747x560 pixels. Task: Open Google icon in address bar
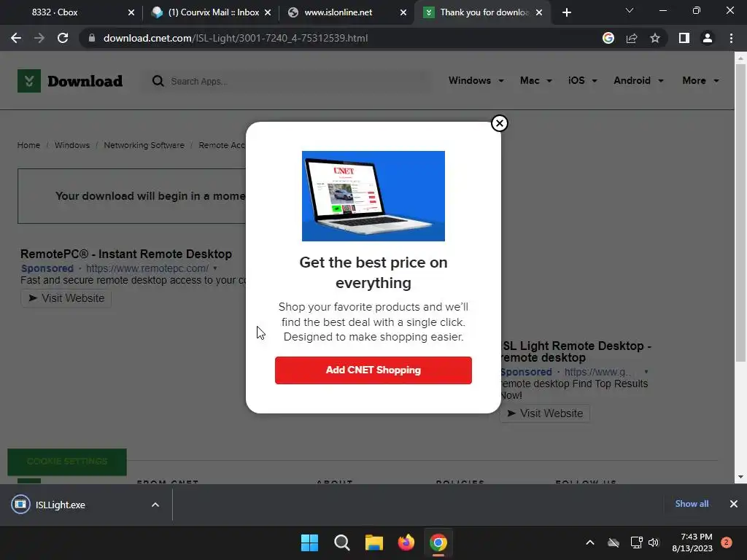[x=608, y=38]
